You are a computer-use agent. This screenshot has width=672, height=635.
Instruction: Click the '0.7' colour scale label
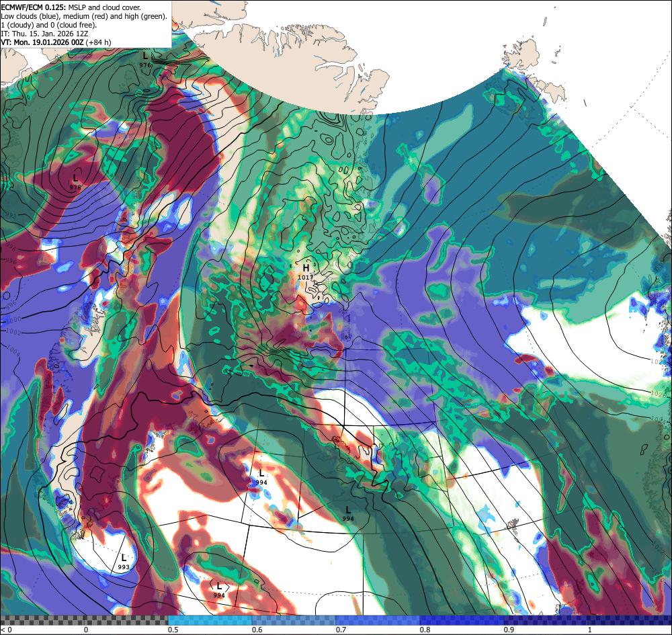pyautogui.click(x=341, y=630)
